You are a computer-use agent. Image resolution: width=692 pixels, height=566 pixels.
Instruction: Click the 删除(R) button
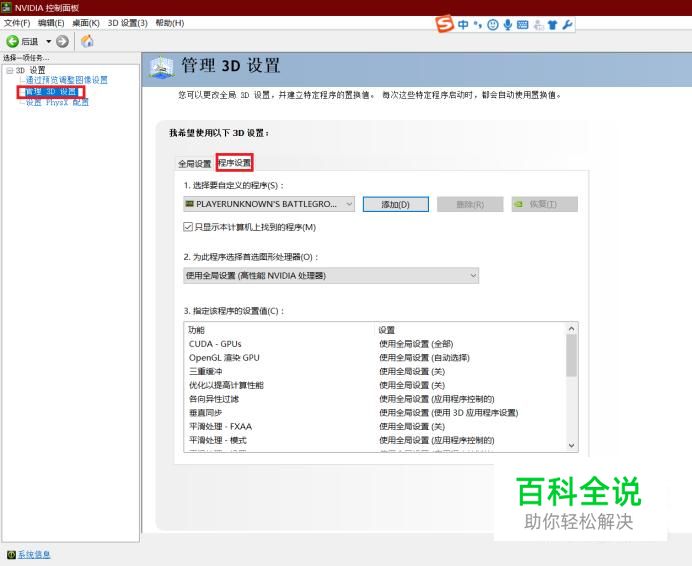(x=470, y=204)
